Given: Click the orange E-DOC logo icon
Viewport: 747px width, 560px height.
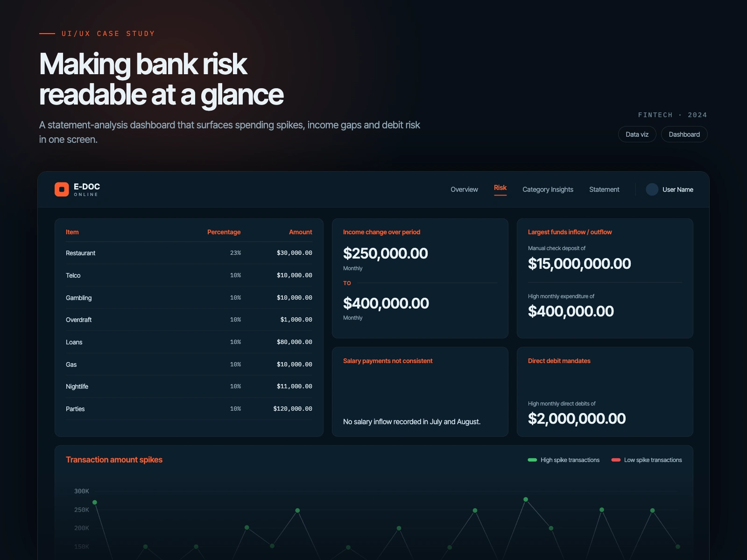Looking at the screenshot, I should pos(62,189).
